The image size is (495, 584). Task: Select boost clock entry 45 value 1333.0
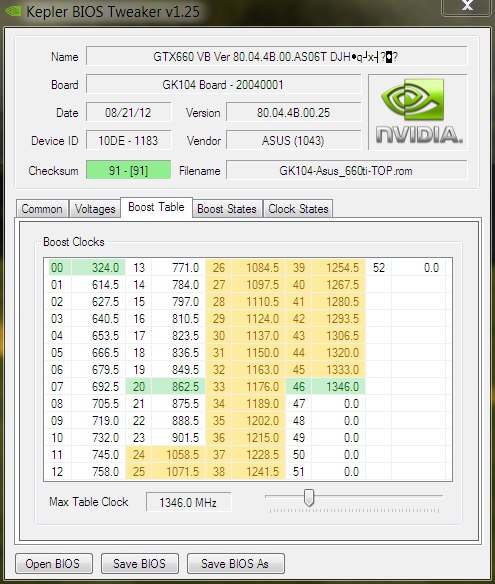tap(339, 369)
